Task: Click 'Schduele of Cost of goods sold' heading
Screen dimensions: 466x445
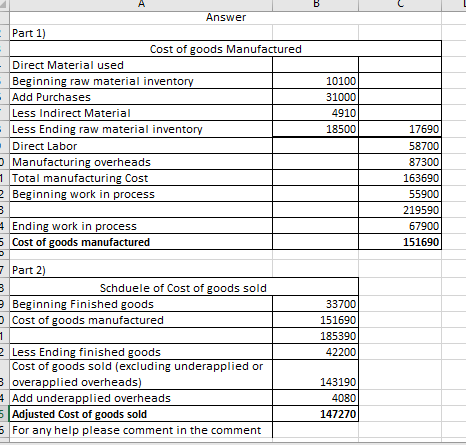Action: coord(184,288)
